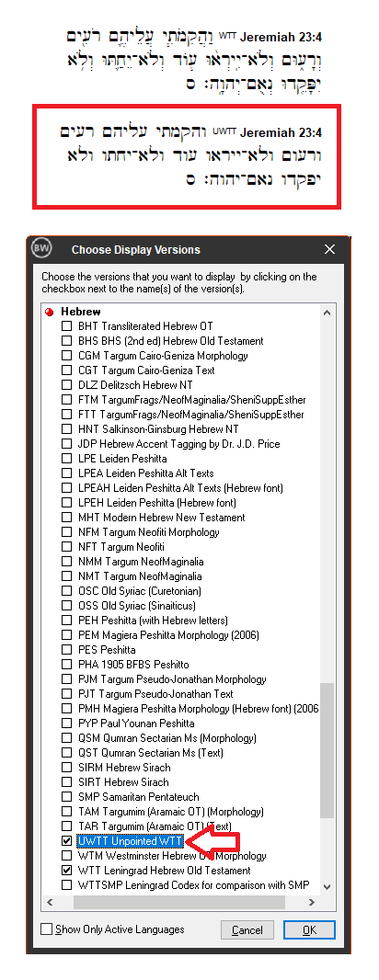
Task: Check BHS (2nd ed) Hebrew Old Testament
Action: [66, 341]
